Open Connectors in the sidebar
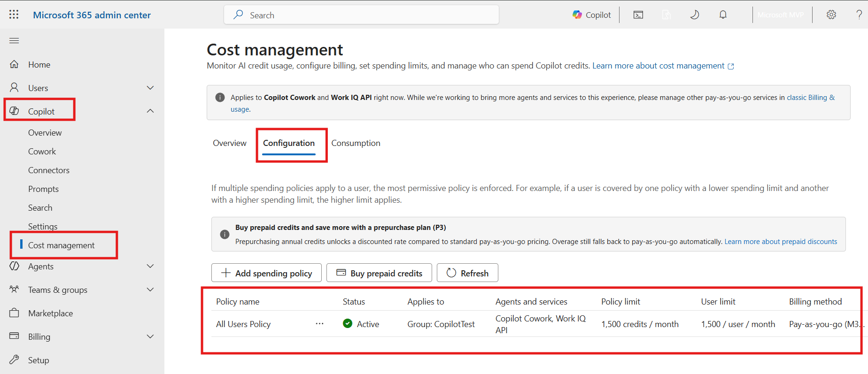Viewport: 868px width, 374px height. coord(49,170)
